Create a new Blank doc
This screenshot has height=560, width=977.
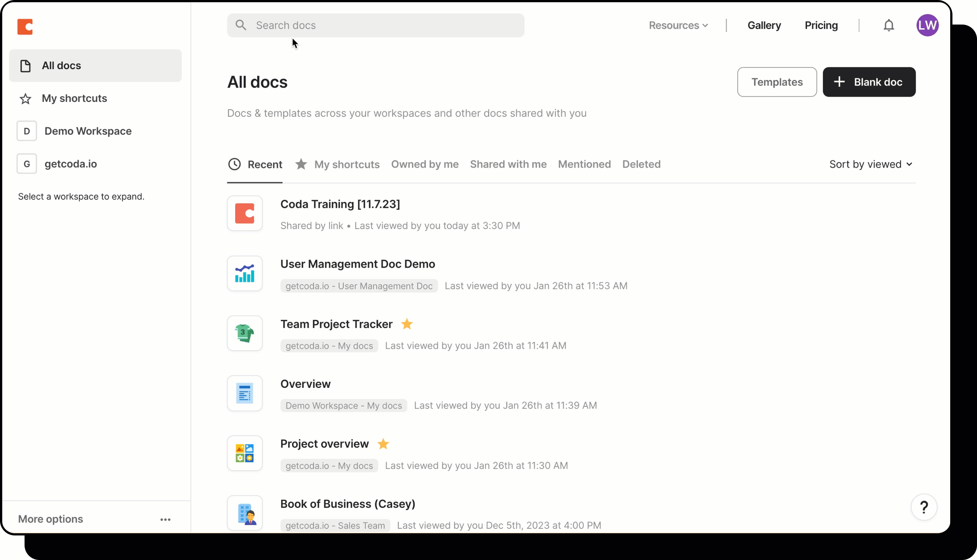[869, 82]
